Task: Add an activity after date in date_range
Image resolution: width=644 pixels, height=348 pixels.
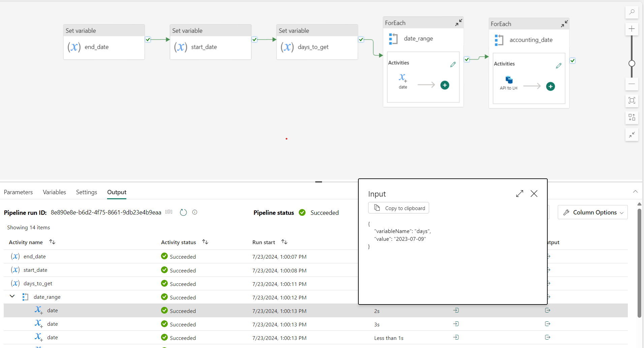Action: coord(445,85)
